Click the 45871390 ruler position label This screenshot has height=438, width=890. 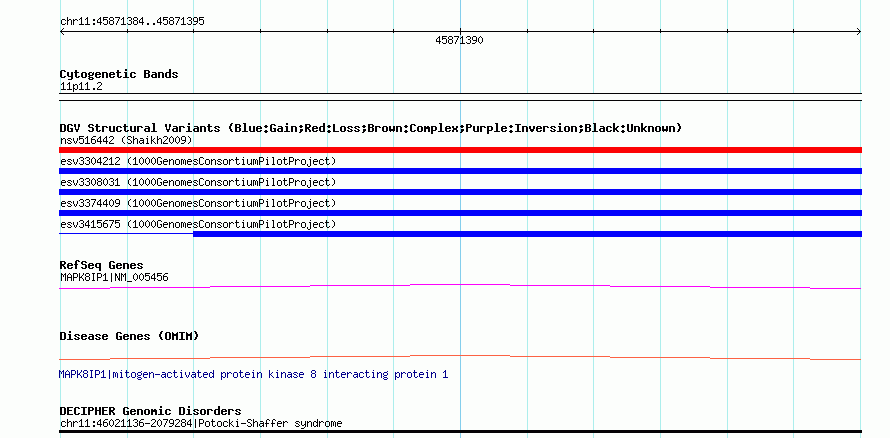[x=459, y=40]
